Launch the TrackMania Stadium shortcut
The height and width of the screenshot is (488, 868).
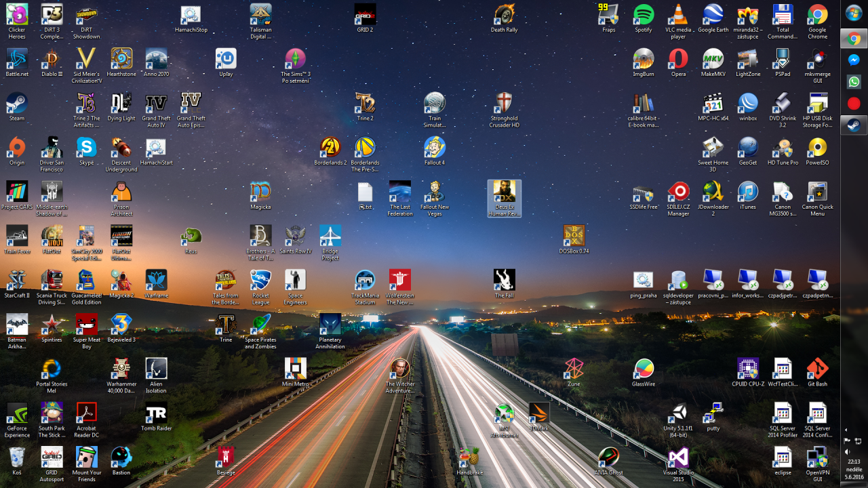(365, 287)
